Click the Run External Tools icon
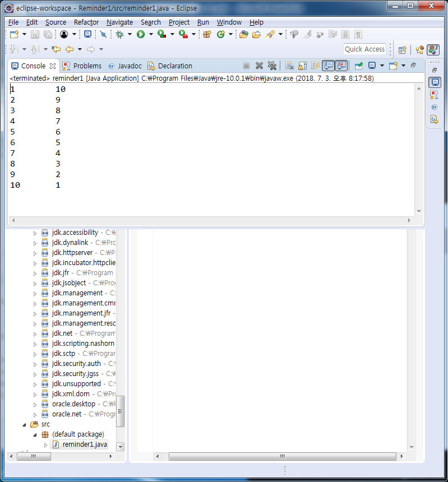The image size is (448, 482). coord(183,34)
